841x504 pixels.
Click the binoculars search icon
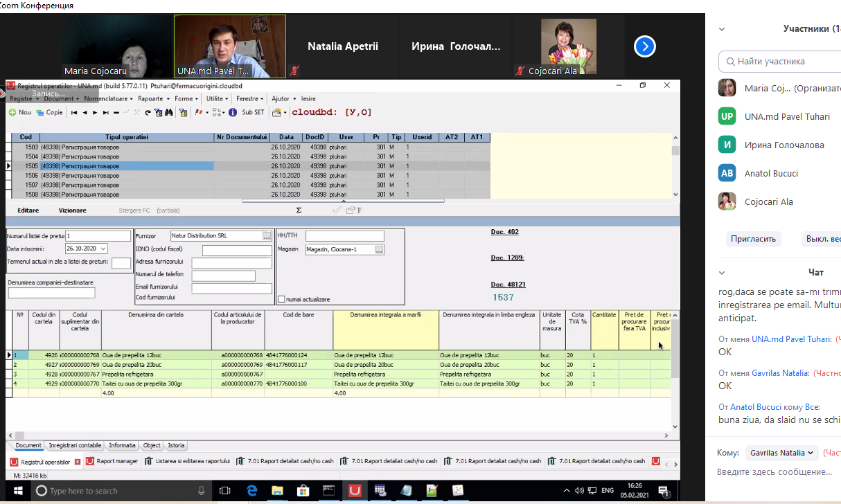pos(170,112)
